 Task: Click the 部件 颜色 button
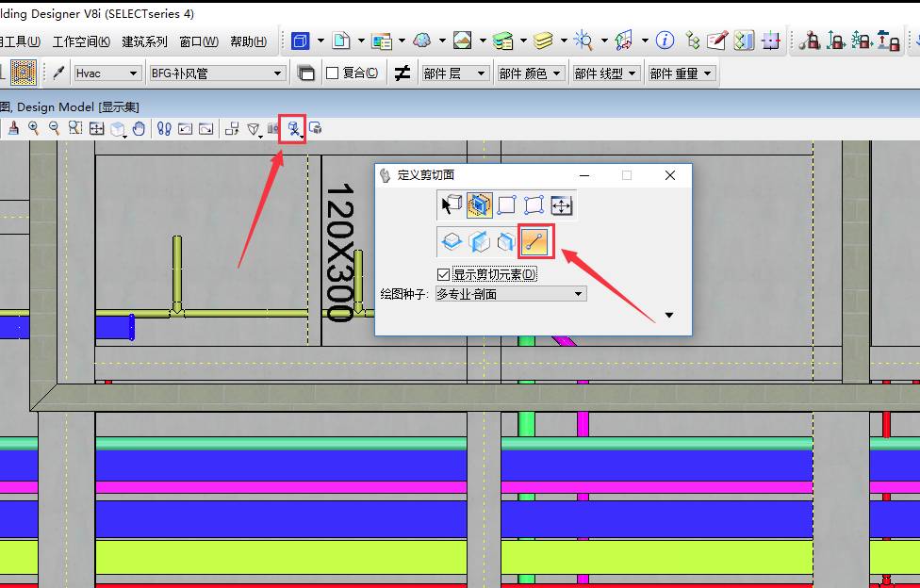529,73
